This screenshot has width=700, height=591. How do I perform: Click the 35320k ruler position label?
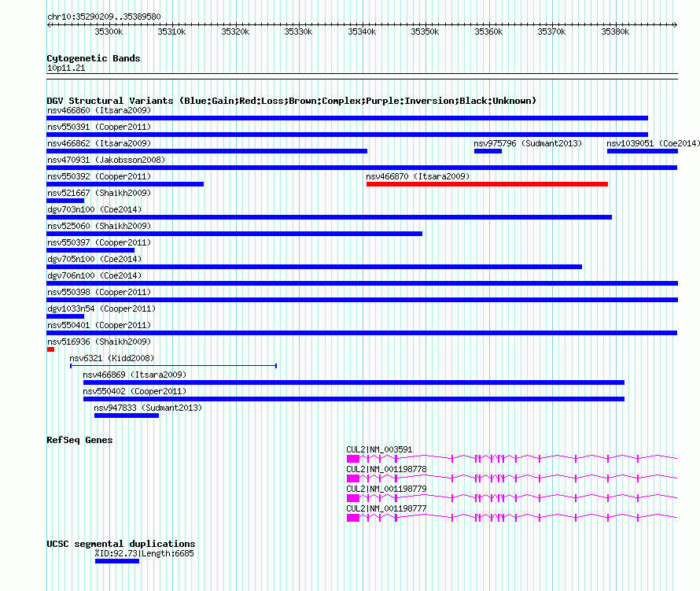235,31
